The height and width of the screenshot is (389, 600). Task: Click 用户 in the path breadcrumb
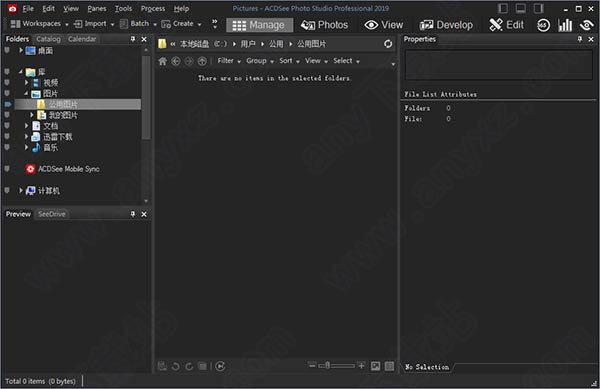pyautogui.click(x=248, y=44)
